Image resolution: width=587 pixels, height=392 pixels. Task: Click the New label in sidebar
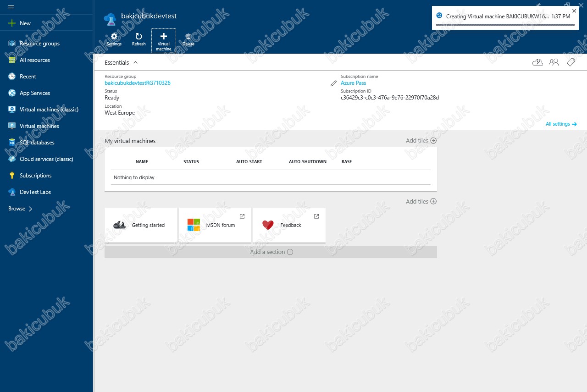click(25, 23)
